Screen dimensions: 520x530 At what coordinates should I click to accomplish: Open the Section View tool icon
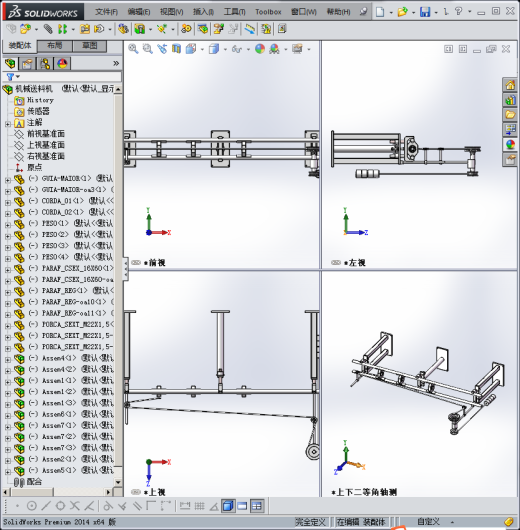[x=176, y=49]
